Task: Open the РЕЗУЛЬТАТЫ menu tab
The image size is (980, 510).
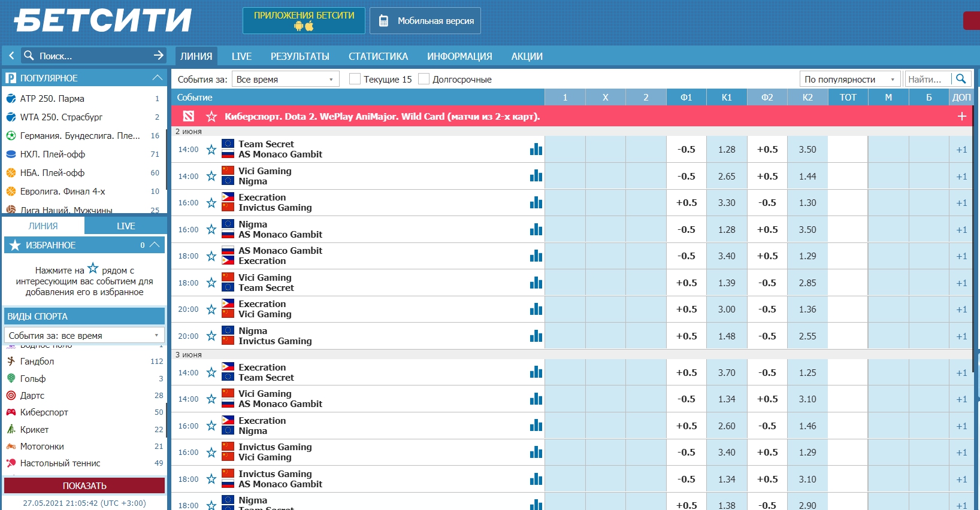Action: tap(300, 56)
